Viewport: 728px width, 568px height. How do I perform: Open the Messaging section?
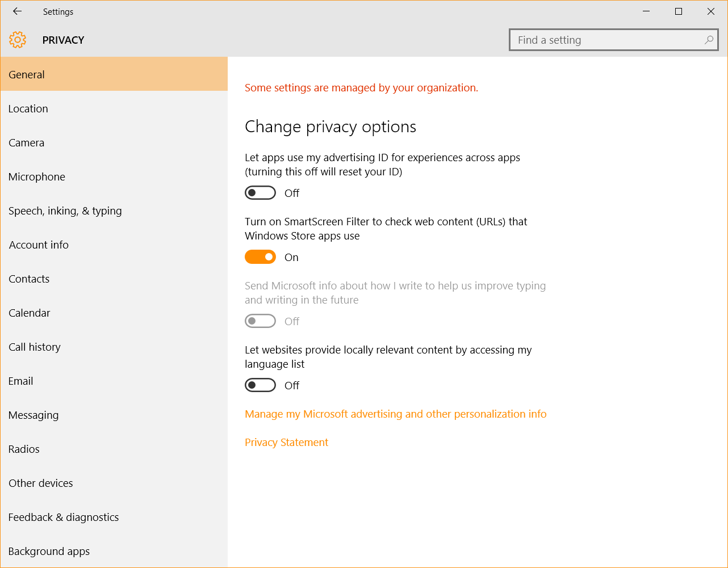(x=114, y=415)
